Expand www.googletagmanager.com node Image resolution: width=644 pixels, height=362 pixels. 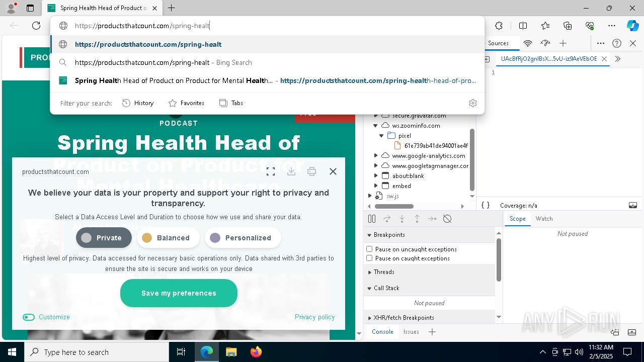(x=375, y=166)
